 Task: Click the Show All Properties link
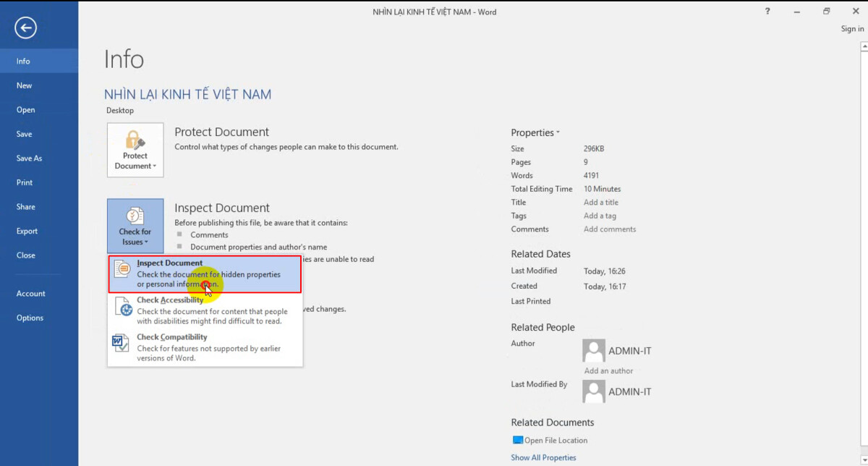pos(543,457)
